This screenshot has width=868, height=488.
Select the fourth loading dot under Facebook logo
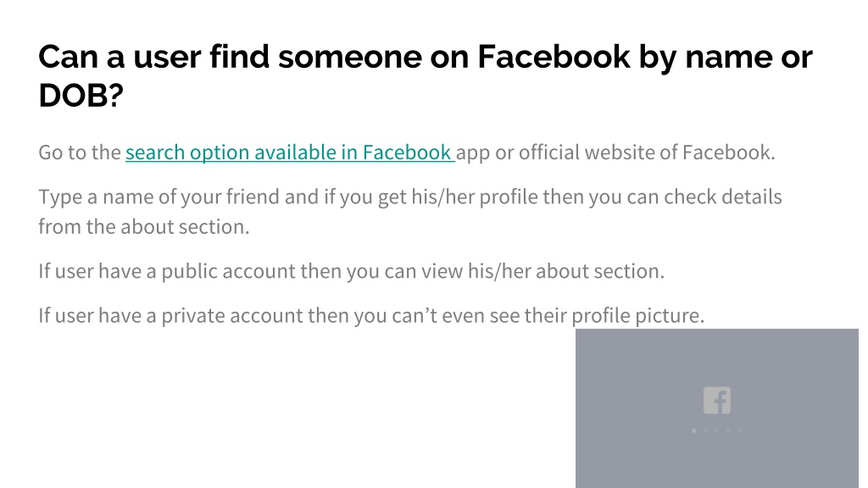coord(728,430)
